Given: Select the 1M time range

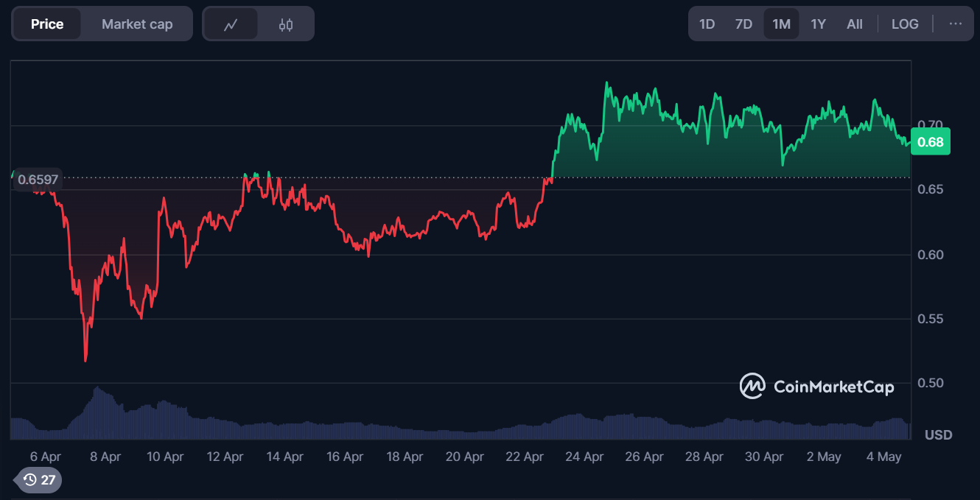Looking at the screenshot, I should [x=781, y=24].
